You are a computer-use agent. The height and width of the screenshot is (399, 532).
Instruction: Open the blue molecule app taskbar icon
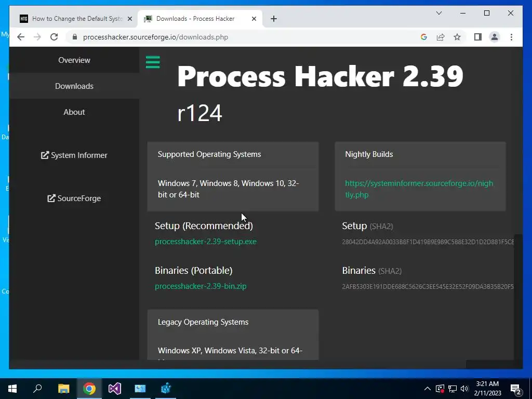point(166,389)
